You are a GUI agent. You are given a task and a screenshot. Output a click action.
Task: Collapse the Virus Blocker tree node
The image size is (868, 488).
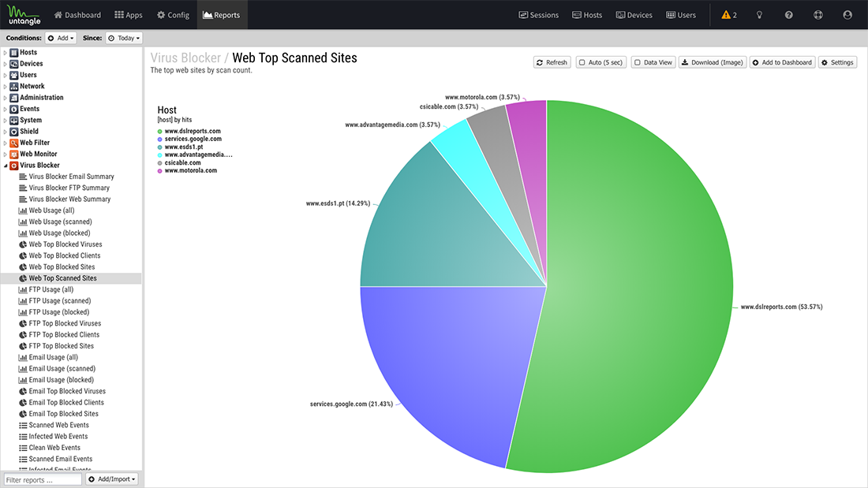6,166
